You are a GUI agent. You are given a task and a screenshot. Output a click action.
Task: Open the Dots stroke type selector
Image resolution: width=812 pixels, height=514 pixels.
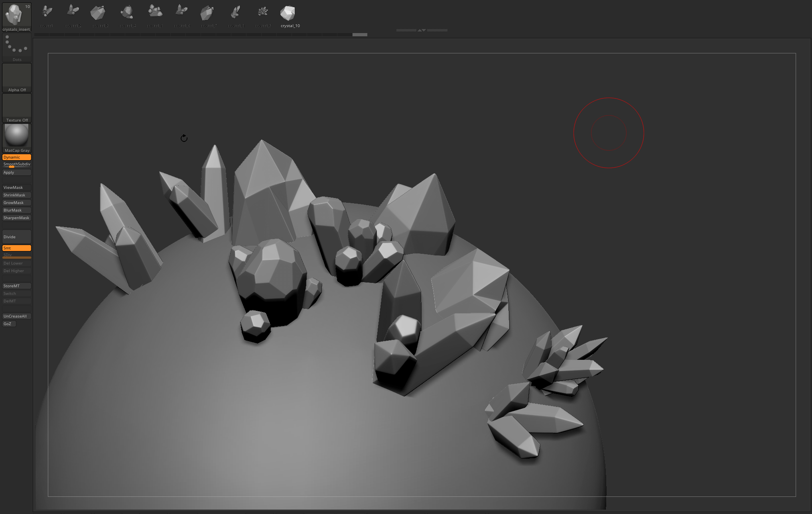click(x=17, y=47)
